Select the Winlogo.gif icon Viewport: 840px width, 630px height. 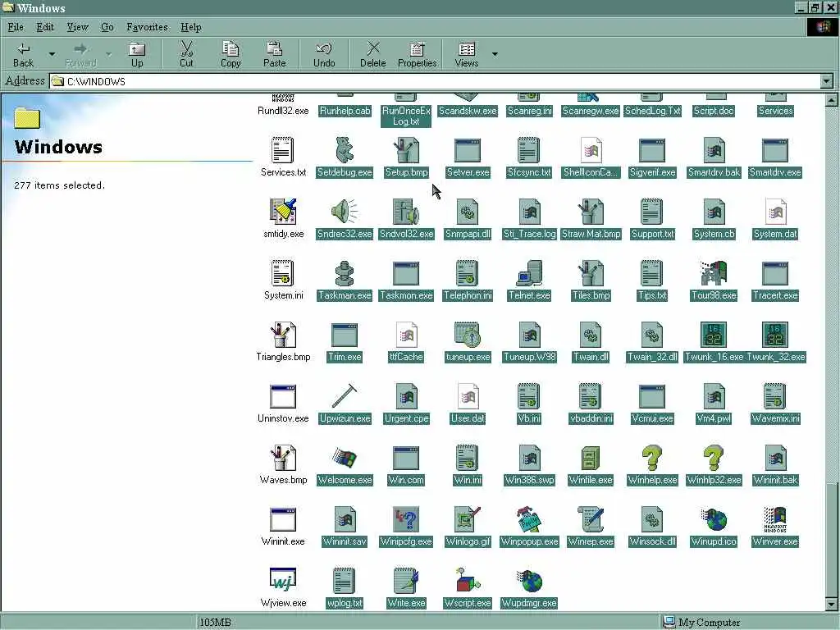468,519
